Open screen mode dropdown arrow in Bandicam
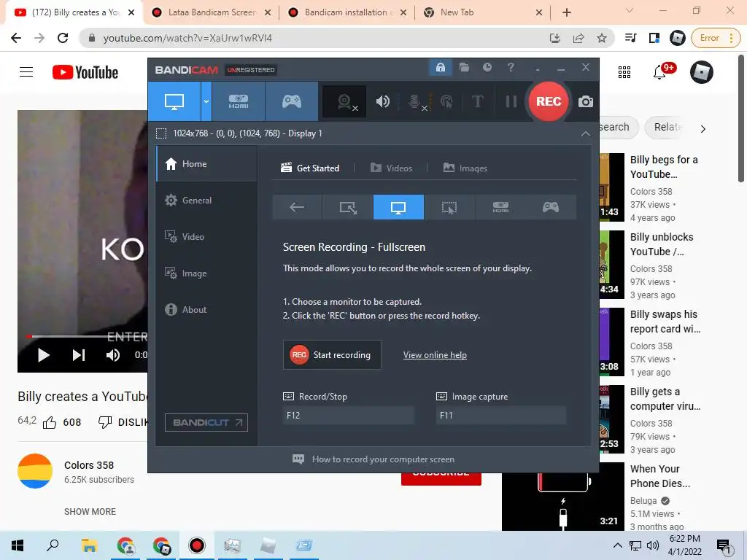The width and height of the screenshot is (747, 560). pyautogui.click(x=206, y=101)
